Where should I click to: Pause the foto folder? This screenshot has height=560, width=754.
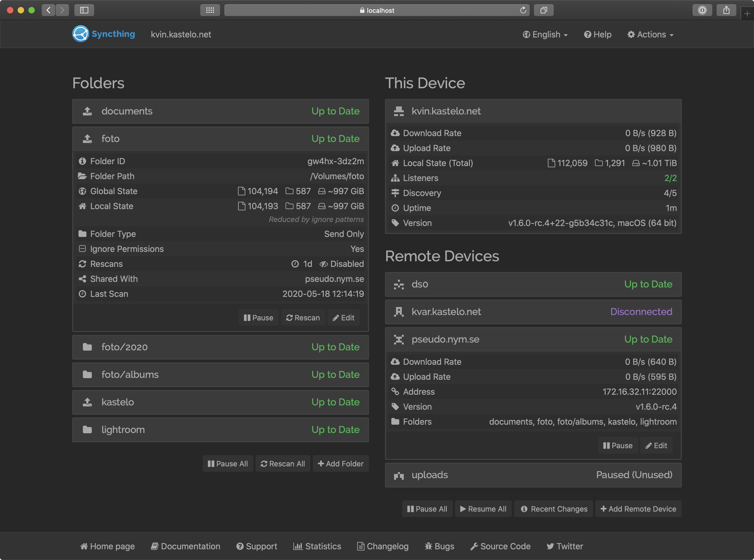click(259, 318)
